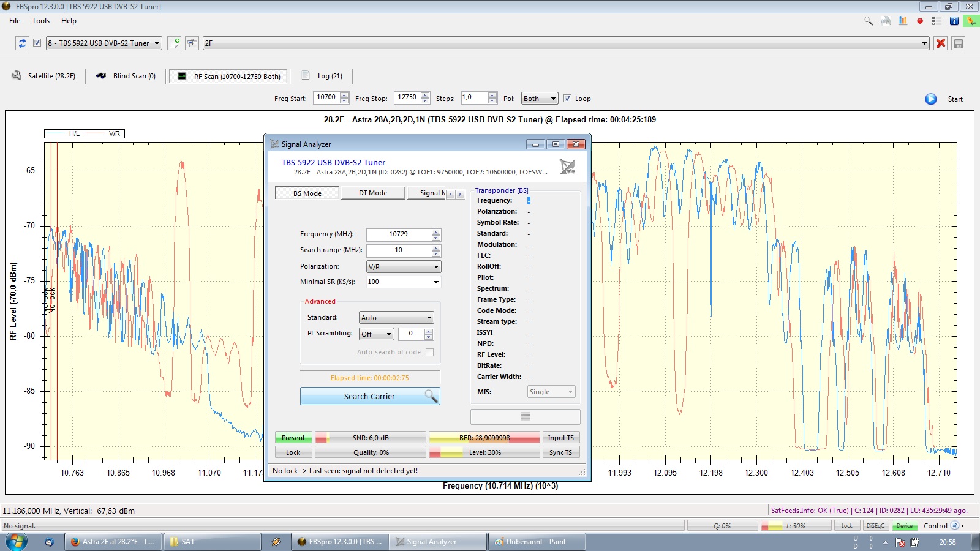Open the Standard Auto dropdown

[x=396, y=318]
